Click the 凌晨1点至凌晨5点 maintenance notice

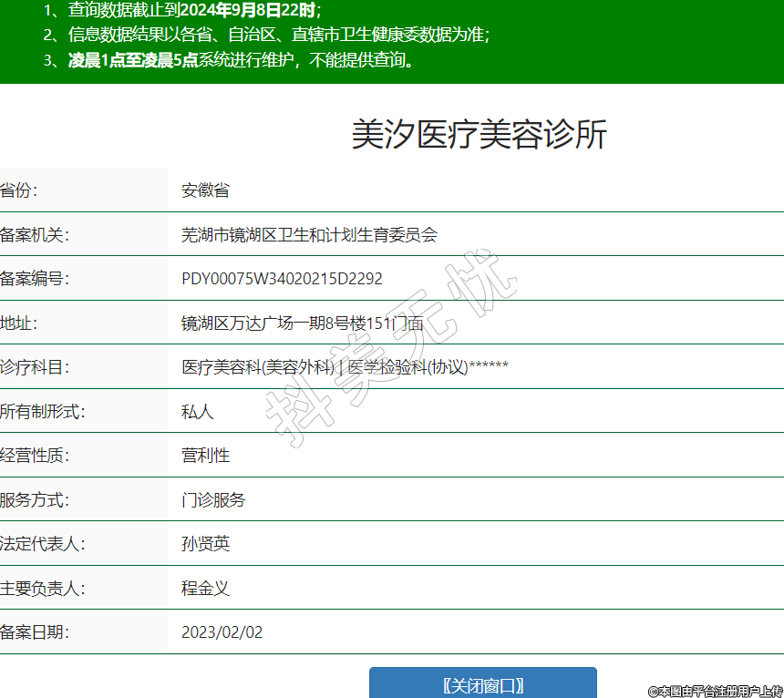coord(133,61)
